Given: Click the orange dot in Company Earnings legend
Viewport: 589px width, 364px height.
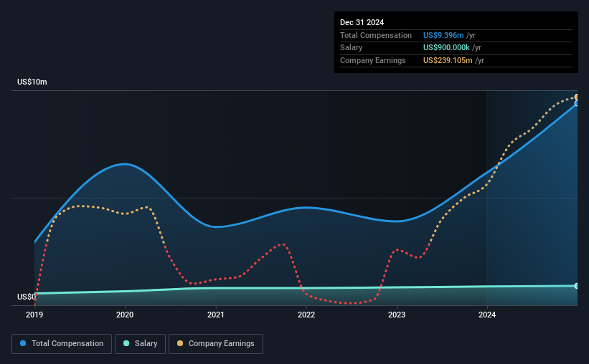Looking at the screenshot, I should coord(180,343).
